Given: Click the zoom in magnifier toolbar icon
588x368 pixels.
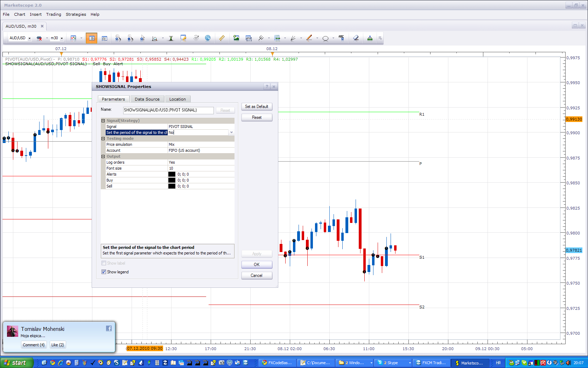Looking at the screenshot, I should [x=118, y=38].
